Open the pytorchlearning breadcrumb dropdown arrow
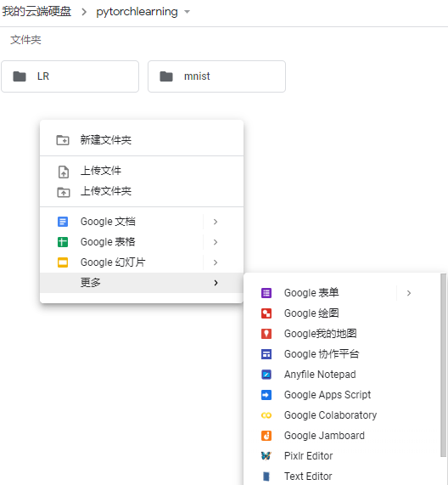Screen dimensions: 448x485 tap(187, 12)
